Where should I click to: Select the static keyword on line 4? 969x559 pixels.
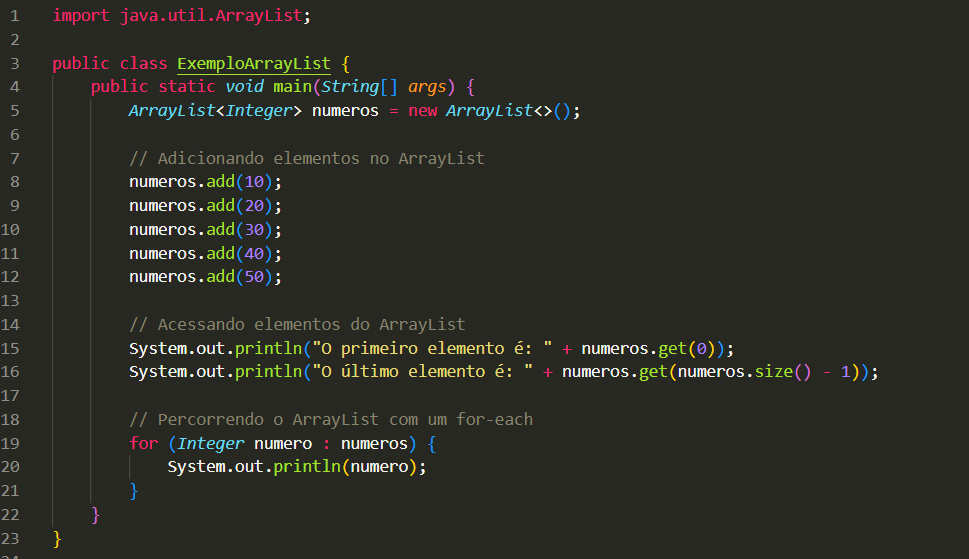pyautogui.click(x=187, y=87)
